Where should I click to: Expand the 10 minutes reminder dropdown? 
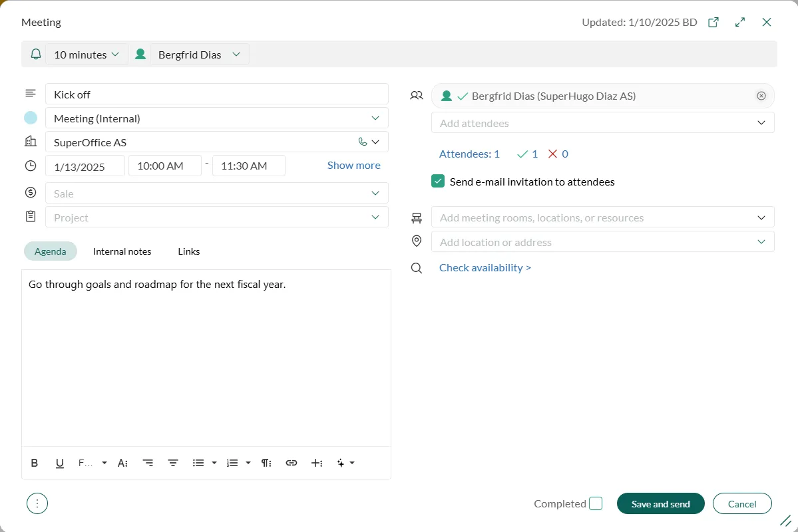coord(87,55)
